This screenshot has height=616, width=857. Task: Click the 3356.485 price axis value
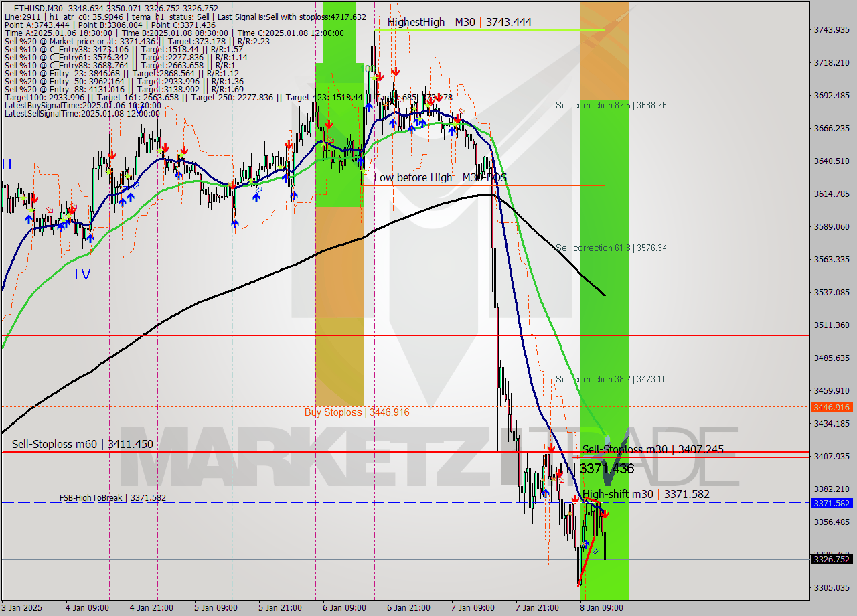point(831,522)
